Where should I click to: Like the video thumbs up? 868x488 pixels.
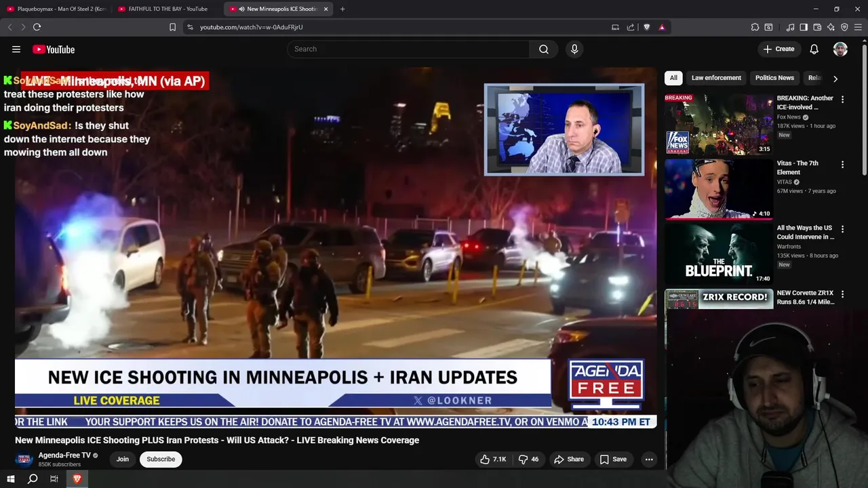(493, 460)
